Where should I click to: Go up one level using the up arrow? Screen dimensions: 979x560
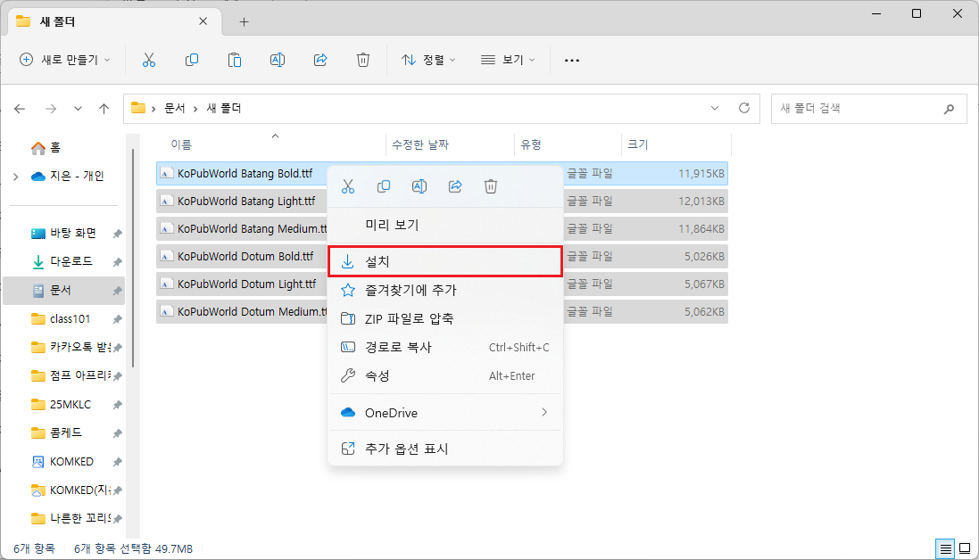pyautogui.click(x=104, y=108)
